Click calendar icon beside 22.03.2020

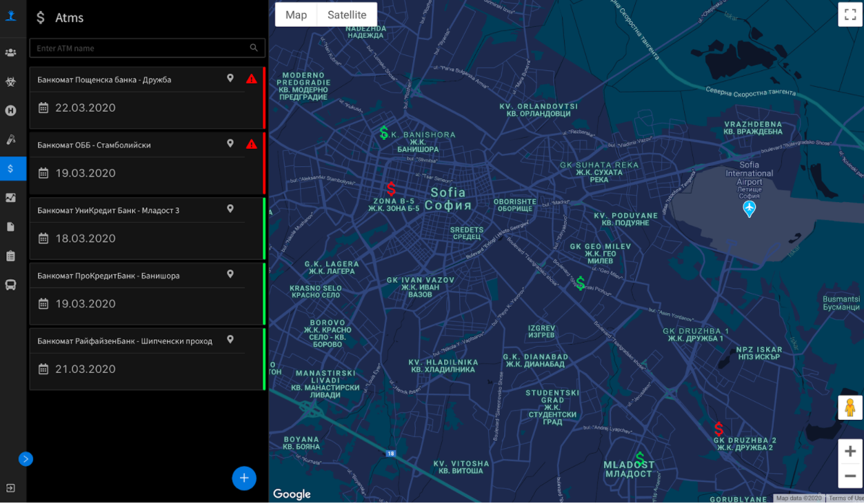click(x=43, y=108)
